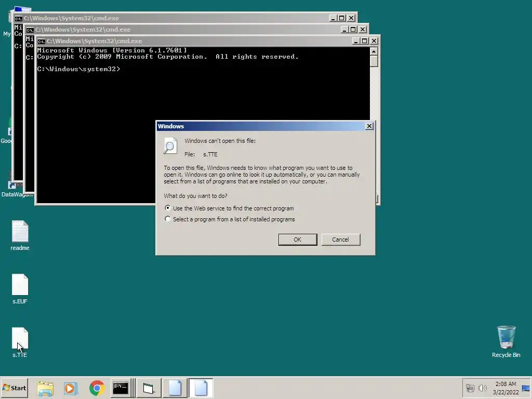Close the front cmd.exe window
Screen dimensions: 532x399
pos(374,41)
